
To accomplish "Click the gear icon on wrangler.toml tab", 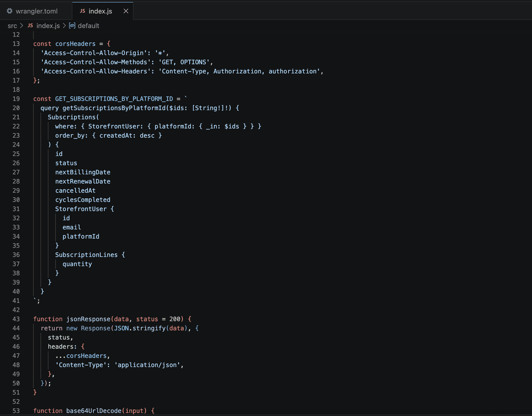I will 9,11.
